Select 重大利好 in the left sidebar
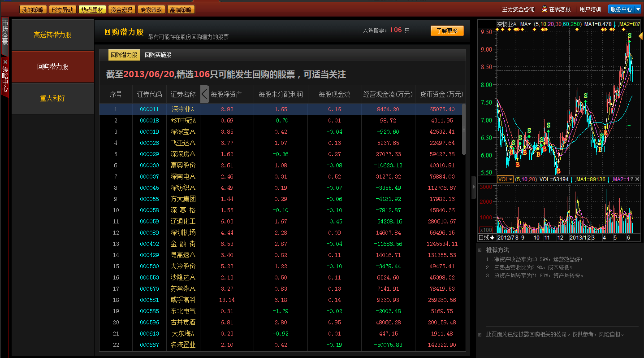Screen dimensions: 644x358 [53, 98]
